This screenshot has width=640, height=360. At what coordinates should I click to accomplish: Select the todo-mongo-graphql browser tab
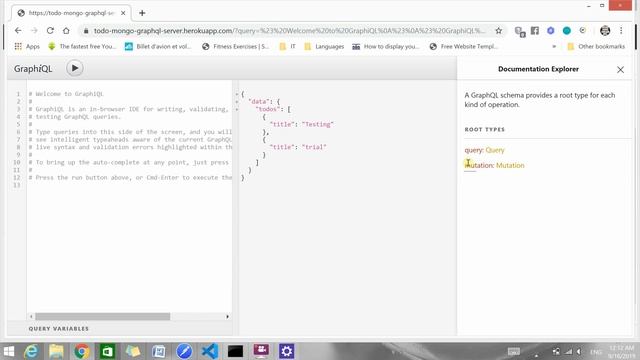coord(71,13)
